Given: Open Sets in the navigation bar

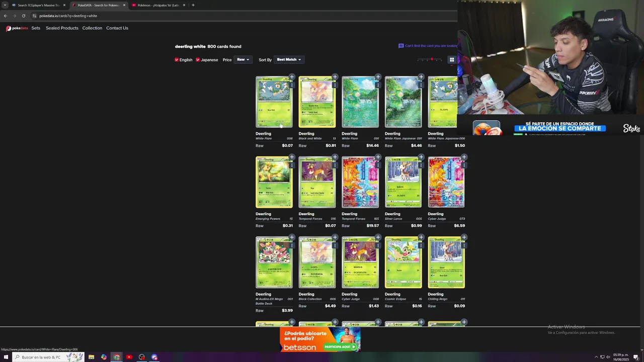Looking at the screenshot, I should (36, 28).
